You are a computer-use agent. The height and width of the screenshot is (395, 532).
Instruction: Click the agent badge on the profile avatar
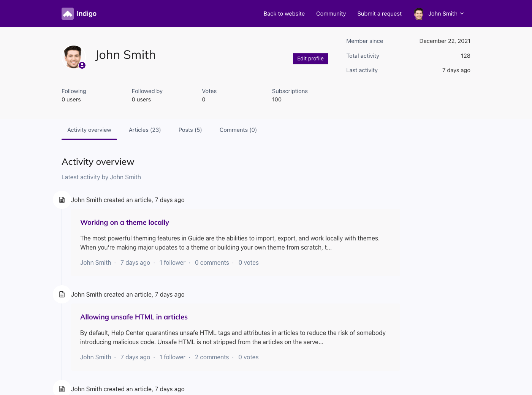(82, 65)
